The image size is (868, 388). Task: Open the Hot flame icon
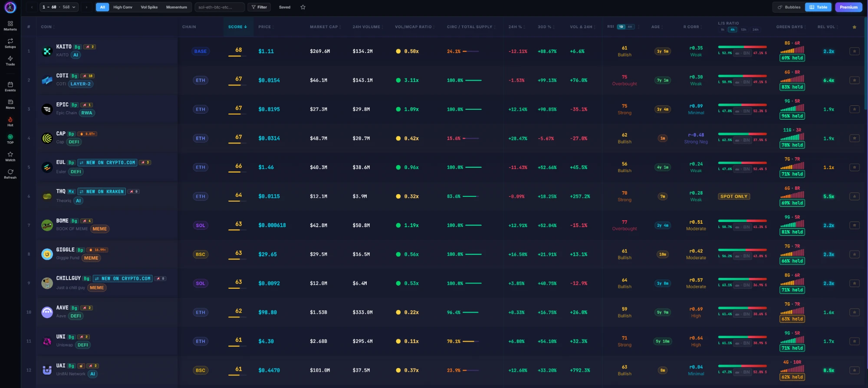pos(10,122)
